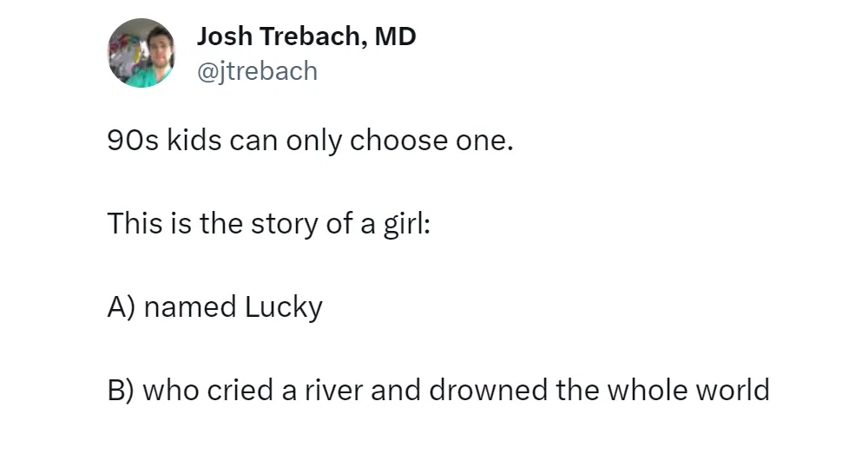Click the word 'cried' in option B

point(240,390)
